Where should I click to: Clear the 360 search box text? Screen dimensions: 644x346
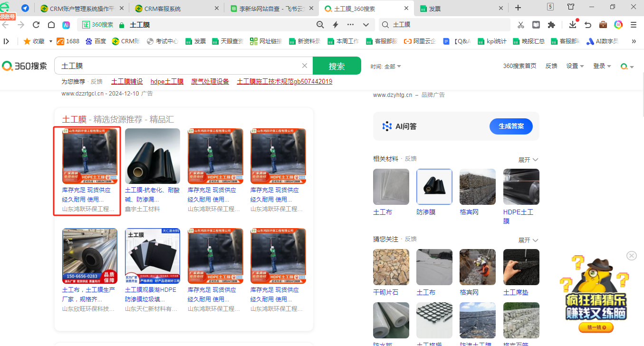pos(305,66)
